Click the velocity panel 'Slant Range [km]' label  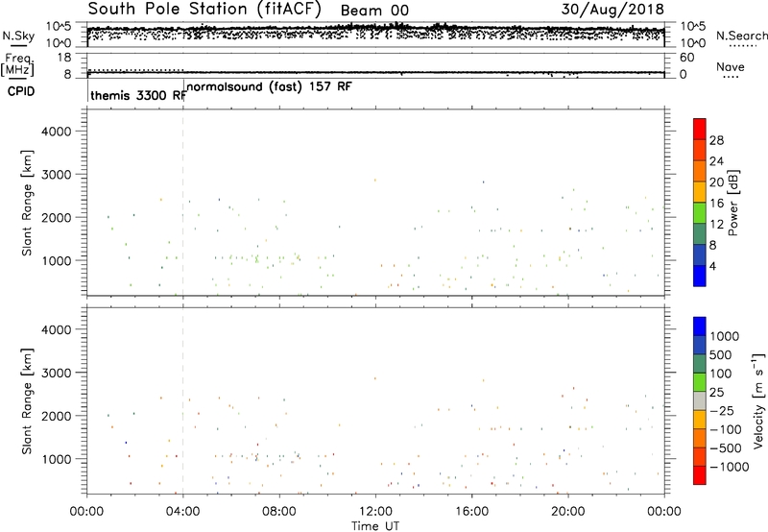coord(28,401)
